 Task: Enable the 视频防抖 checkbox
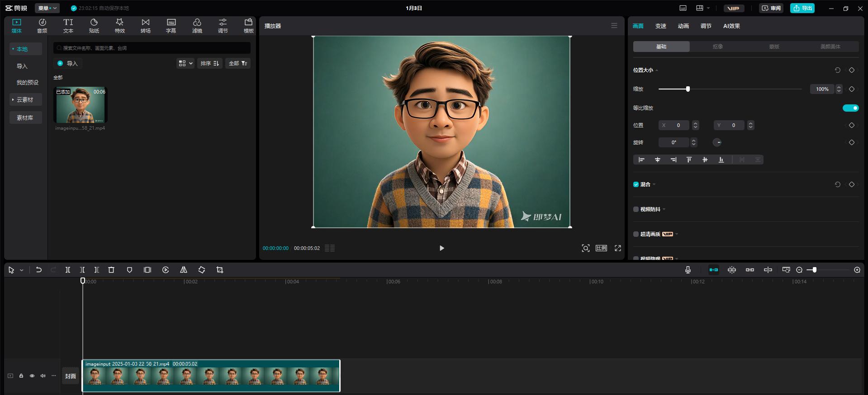point(636,209)
